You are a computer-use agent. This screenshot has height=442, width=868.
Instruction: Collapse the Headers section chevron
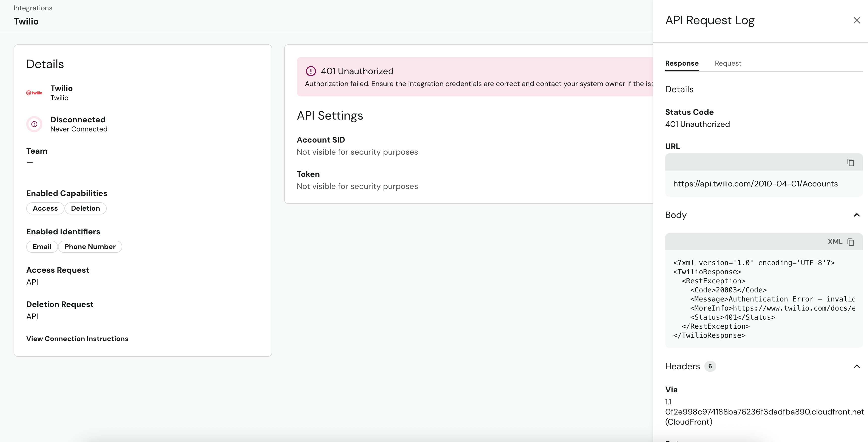click(857, 367)
